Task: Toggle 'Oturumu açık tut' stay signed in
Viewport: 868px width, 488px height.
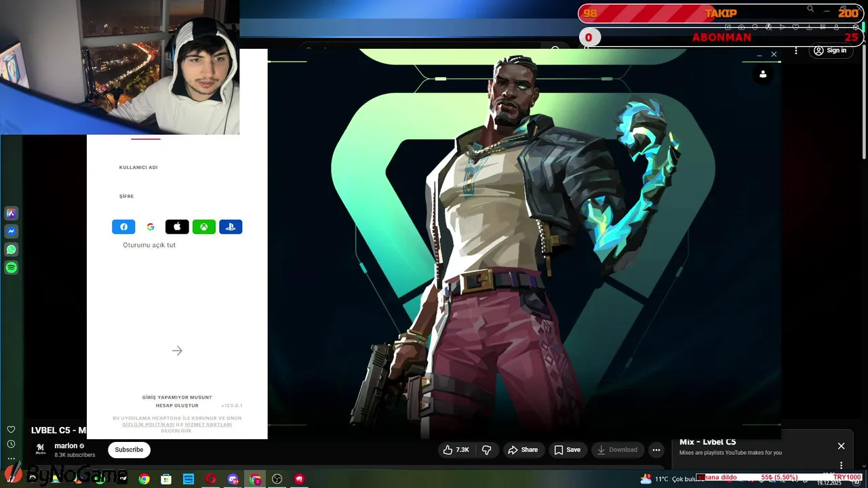Action: point(149,245)
